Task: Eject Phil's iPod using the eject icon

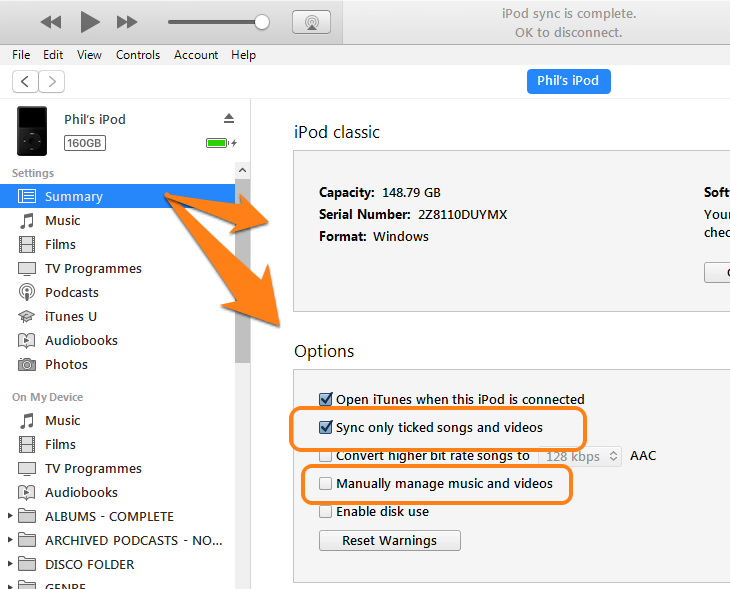Action: click(x=229, y=118)
